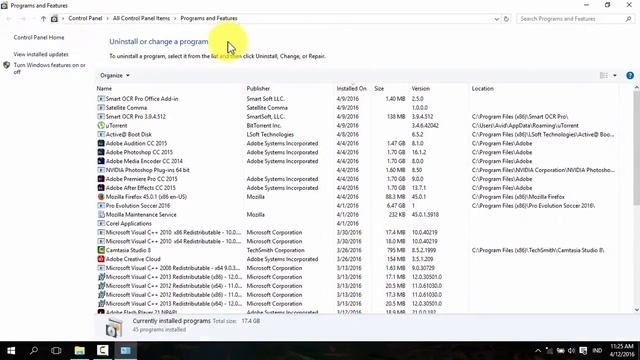
Task: Open taskbar search magnifier
Action: point(34,351)
